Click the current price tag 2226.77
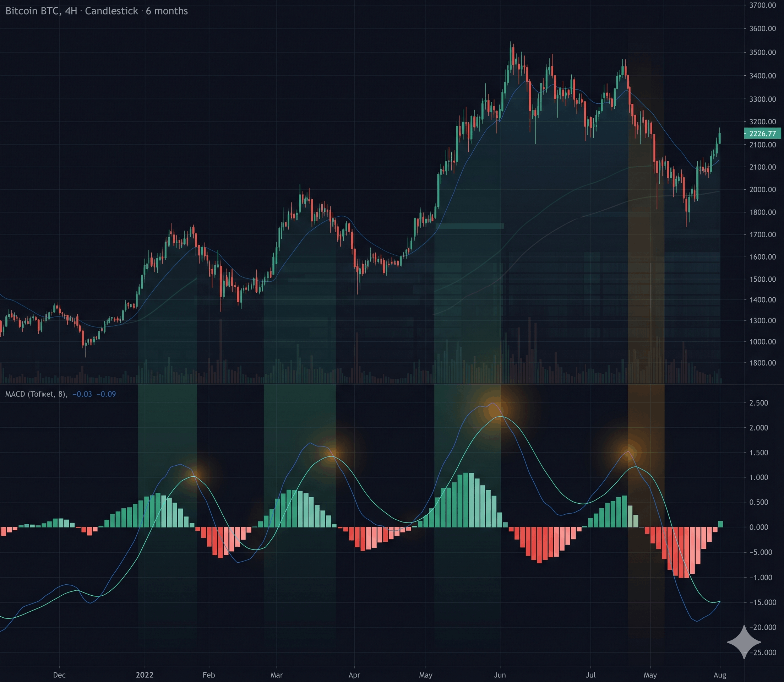Viewport: 784px width, 682px height. (762, 134)
